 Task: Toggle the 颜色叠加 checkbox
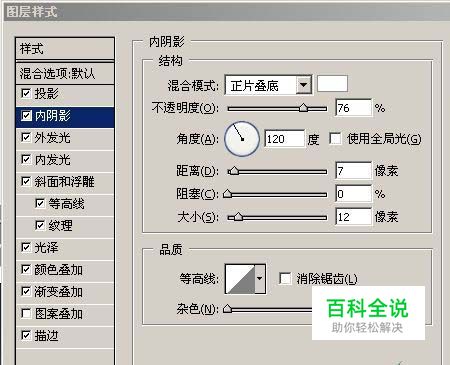pos(26,269)
